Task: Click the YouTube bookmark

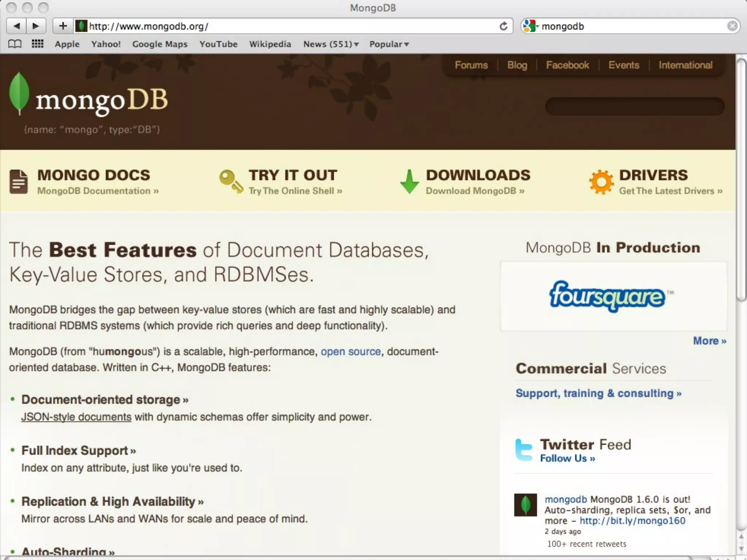Action: (x=218, y=44)
